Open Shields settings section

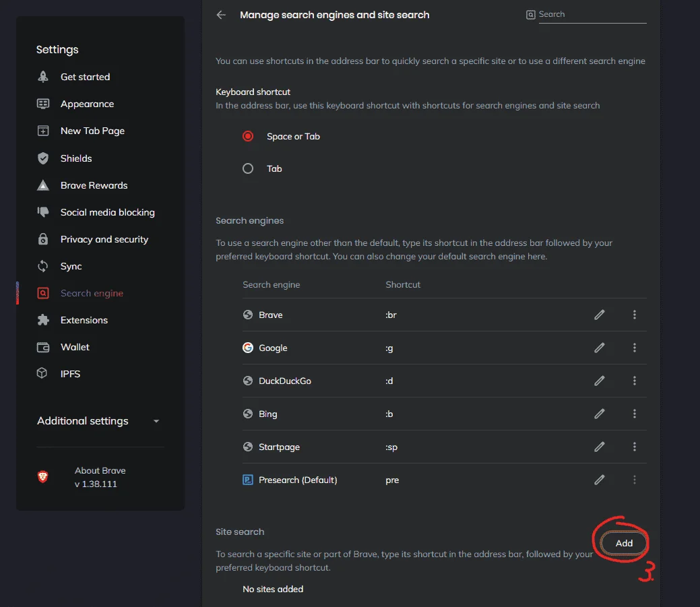click(x=76, y=158)
